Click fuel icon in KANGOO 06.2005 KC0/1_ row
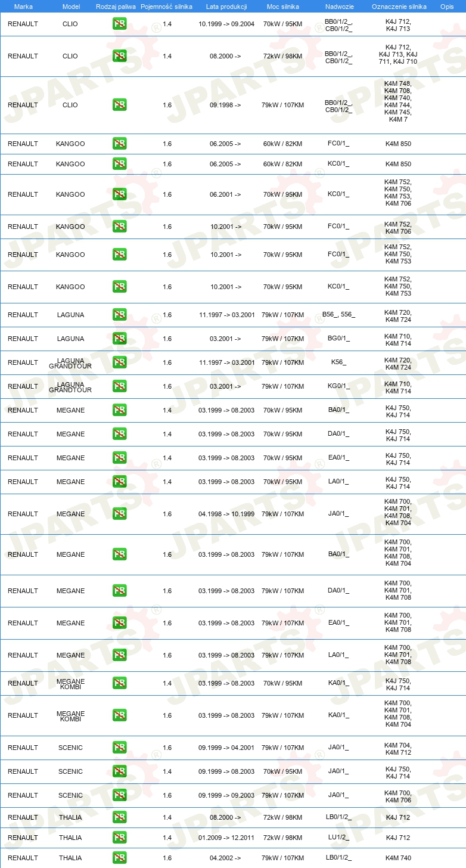The height and width of the screenshot is (868, 466). (119, 164)
